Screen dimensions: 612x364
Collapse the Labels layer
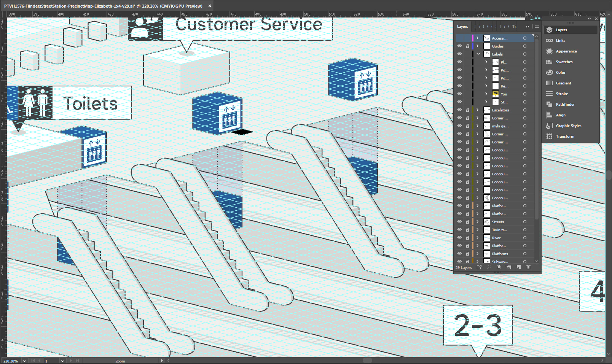[478, 54]
